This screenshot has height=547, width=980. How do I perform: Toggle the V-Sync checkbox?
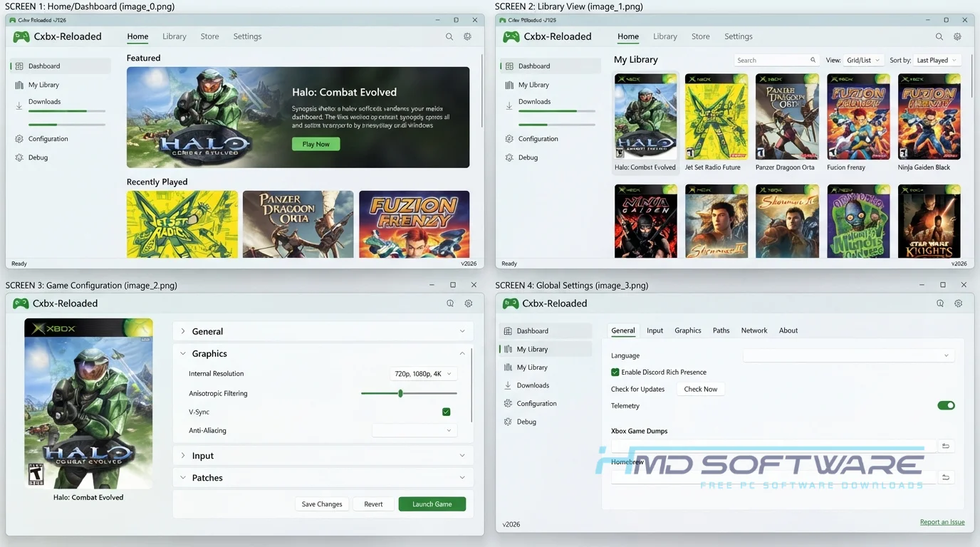point(446,412)
